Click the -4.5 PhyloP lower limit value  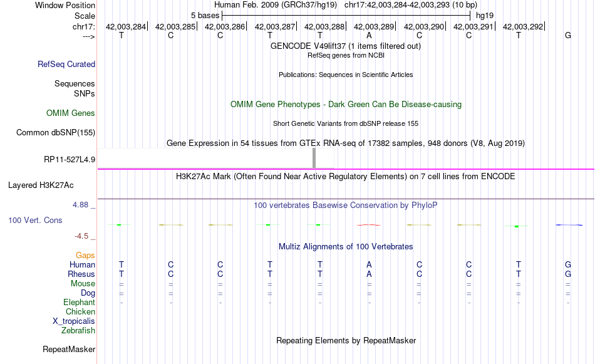81,236
